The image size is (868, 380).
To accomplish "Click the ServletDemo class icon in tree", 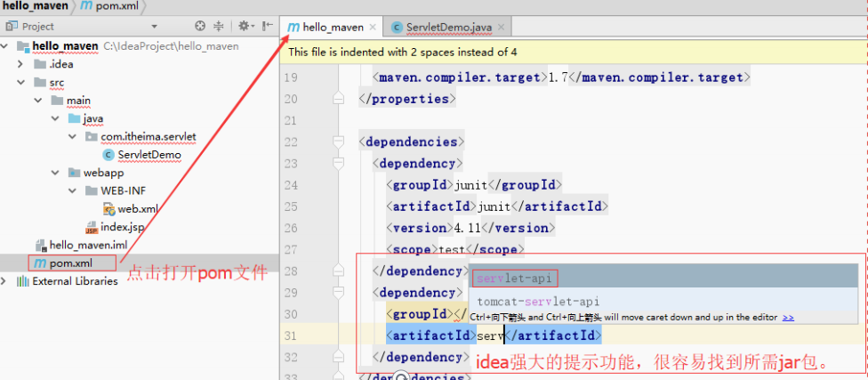I will tap(108, 155).
